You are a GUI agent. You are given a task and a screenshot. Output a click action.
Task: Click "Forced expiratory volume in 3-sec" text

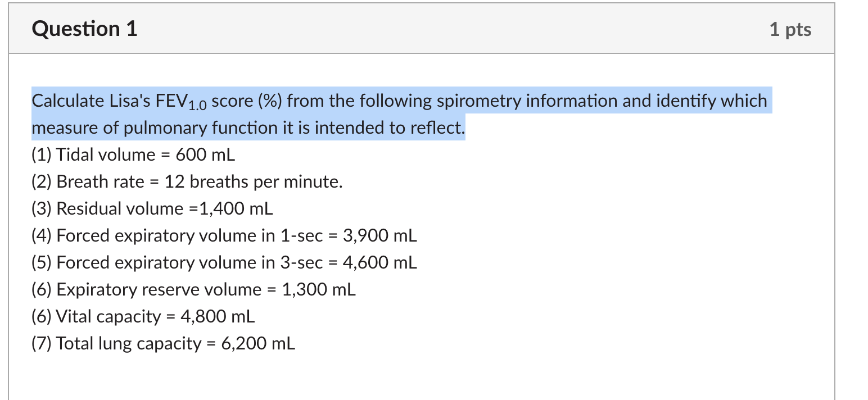[x=189, y=262]
